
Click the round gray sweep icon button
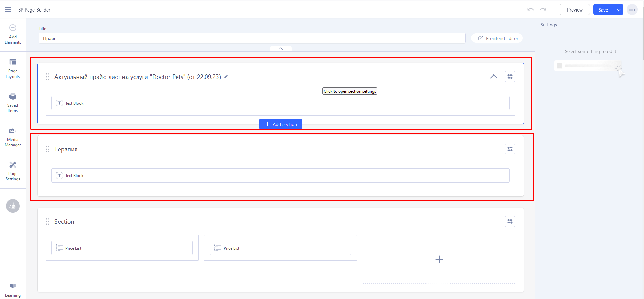[13, 206]
